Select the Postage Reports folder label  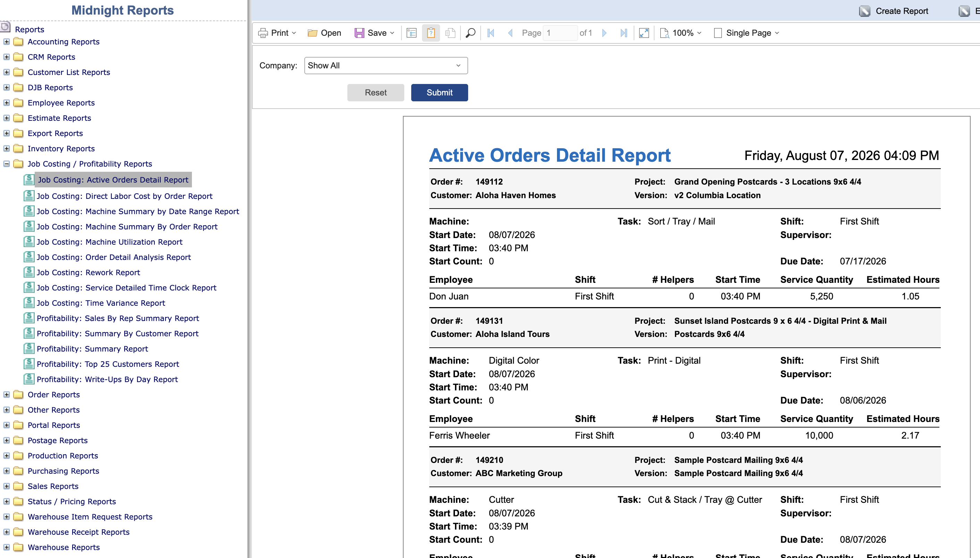58,440
